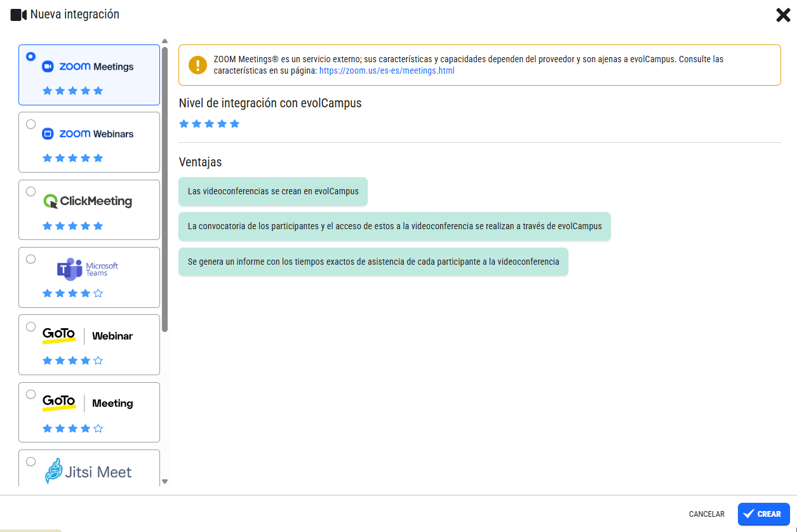Click the GoTo Meeting star rating
The image size is (797, 532).
click(72, 429)
